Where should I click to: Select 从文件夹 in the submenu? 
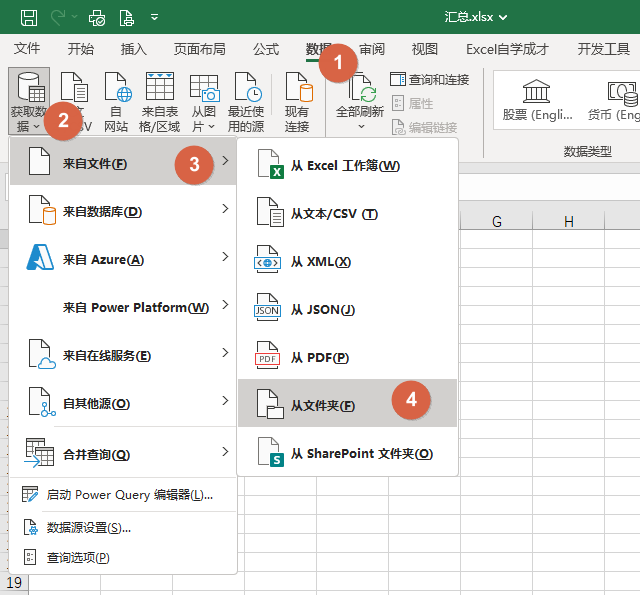[322, 405]
